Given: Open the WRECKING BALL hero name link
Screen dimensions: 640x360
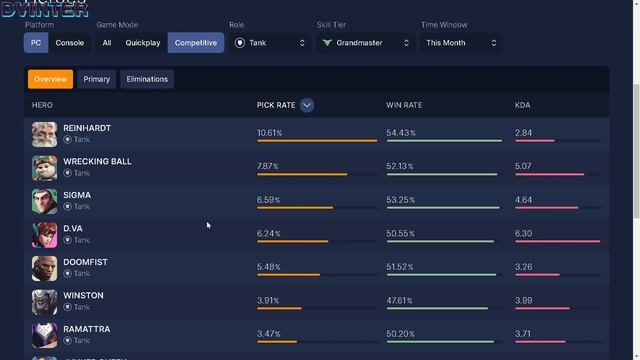Looking at the screenshot, I should pyautogui.click(x=98, y=162).
